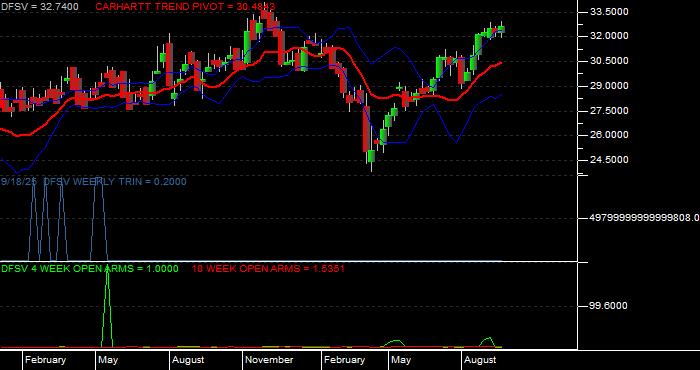This screenshot has height=370, width=700.
Task: Click the second February date marker
Action: (344, 360)
